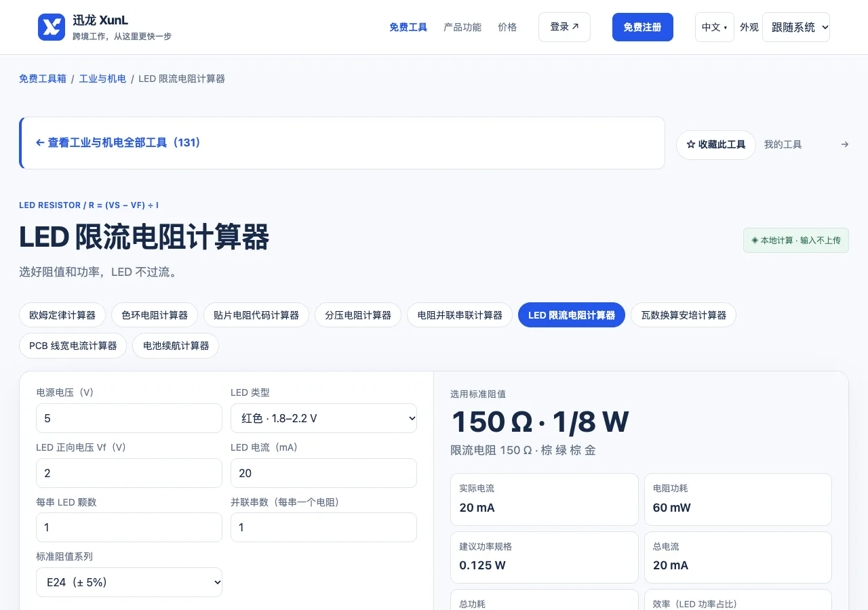Open 免费工具 in top navigation

408,27
